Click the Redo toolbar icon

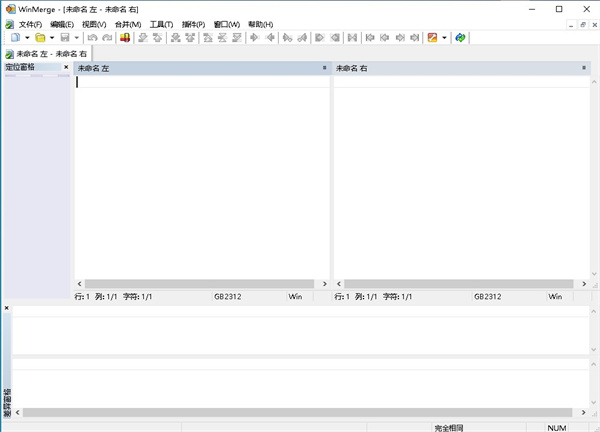click(x=106, y=38)
